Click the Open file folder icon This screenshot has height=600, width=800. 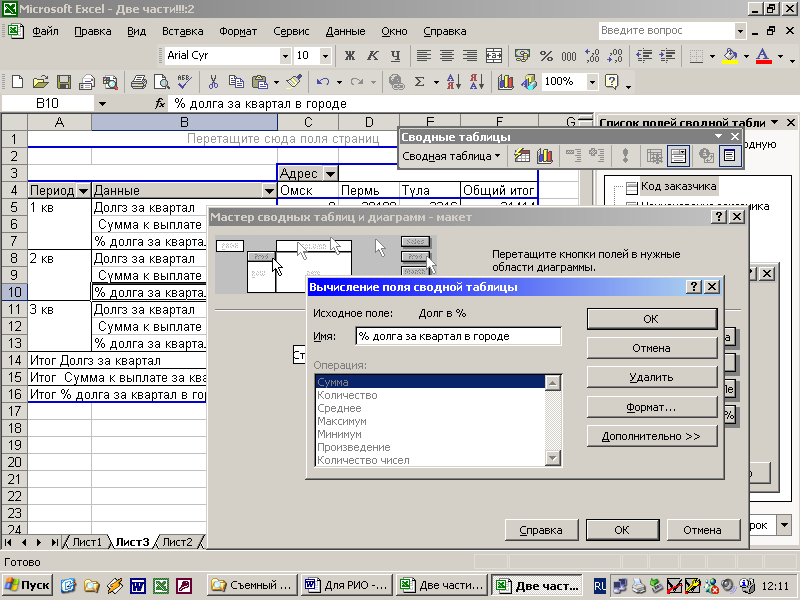[x=40, y=82]
